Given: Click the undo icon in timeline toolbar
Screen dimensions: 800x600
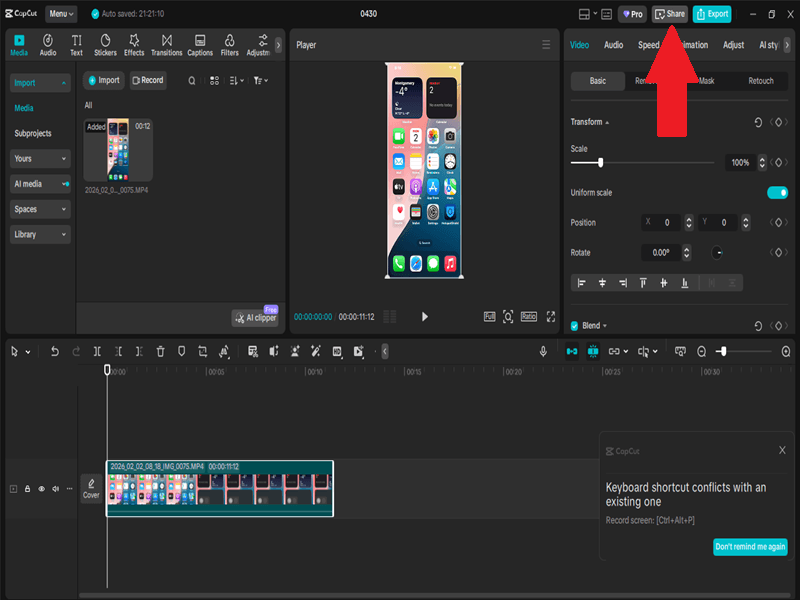Looking at the screenshot, I should 55,352.
